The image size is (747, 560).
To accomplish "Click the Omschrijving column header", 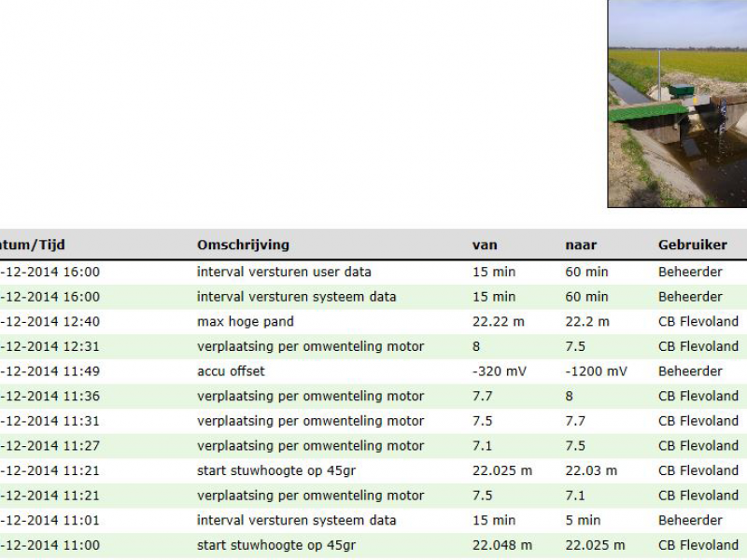I will [x=243, y=245].
